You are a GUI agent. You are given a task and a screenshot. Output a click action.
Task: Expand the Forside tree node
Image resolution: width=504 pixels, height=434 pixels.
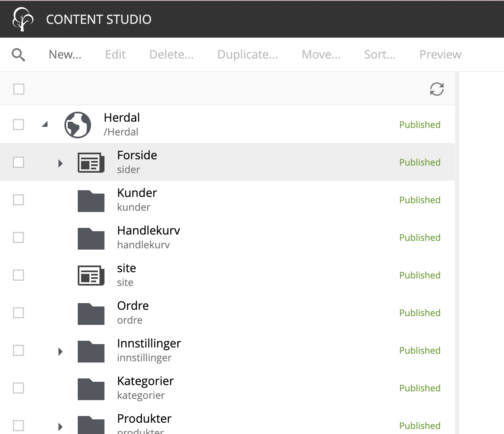(x=61, y=163)
